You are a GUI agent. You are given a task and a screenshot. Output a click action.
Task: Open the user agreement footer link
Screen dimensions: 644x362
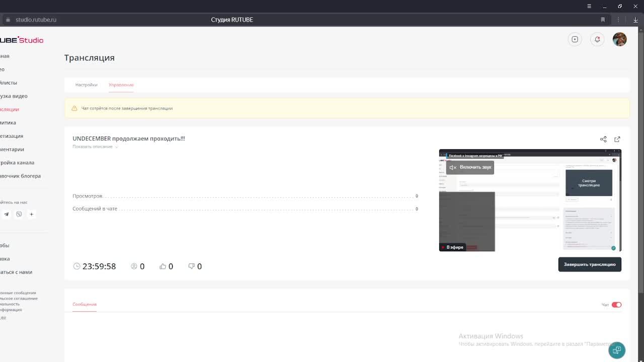[19, 298]
